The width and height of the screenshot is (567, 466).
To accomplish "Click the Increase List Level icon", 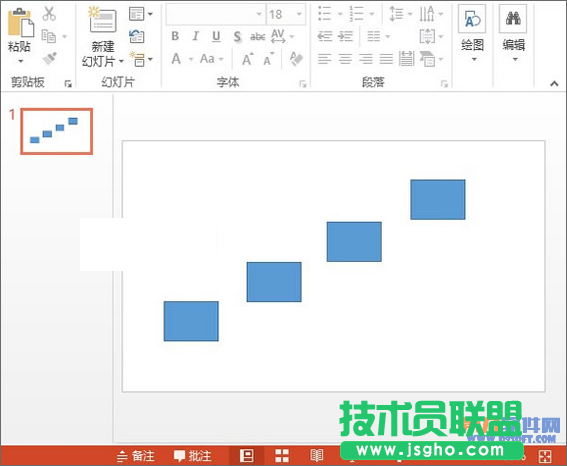I will (345, 36).
